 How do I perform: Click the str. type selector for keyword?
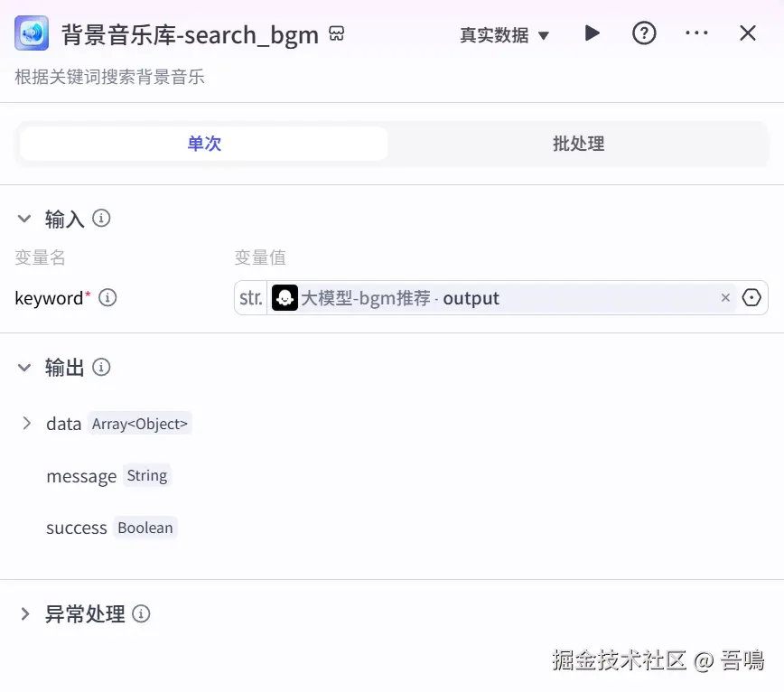click(251, 298)
